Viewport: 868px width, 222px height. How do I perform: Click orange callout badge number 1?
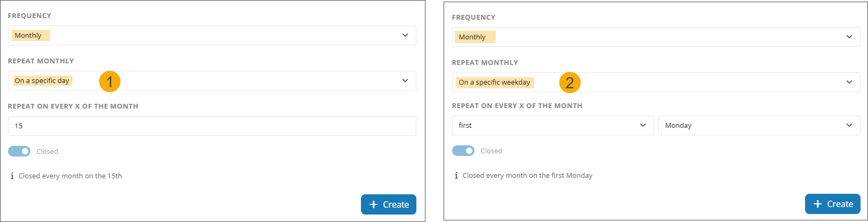click(110, 81)
